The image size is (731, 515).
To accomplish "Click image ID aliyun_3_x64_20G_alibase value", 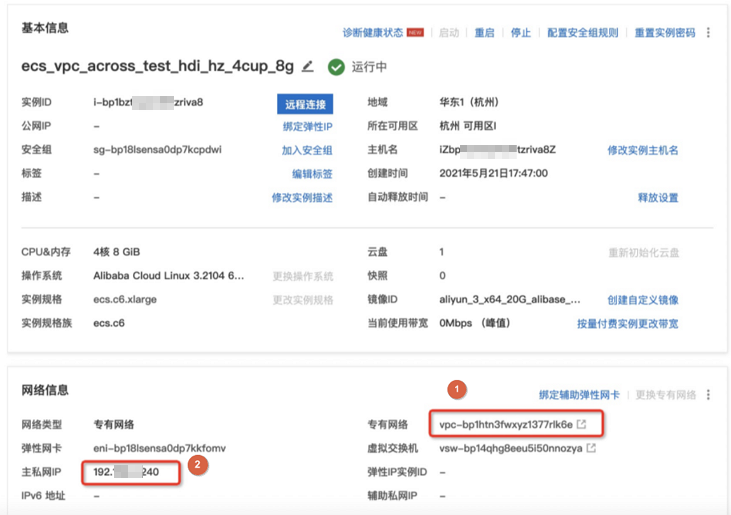I will coord(510,299).
